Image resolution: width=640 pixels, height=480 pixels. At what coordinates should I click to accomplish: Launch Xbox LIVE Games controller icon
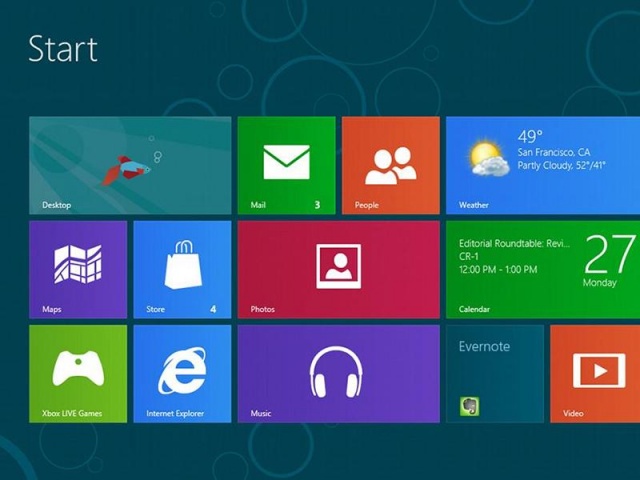(x=78, y=370)
